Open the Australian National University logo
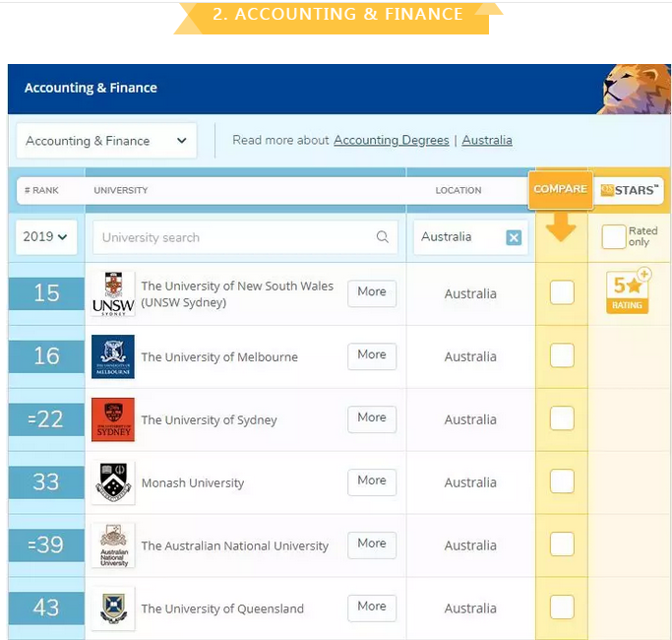Image resolution: width=672 pixels, height=640 pixels. click(x=113, y=545)
